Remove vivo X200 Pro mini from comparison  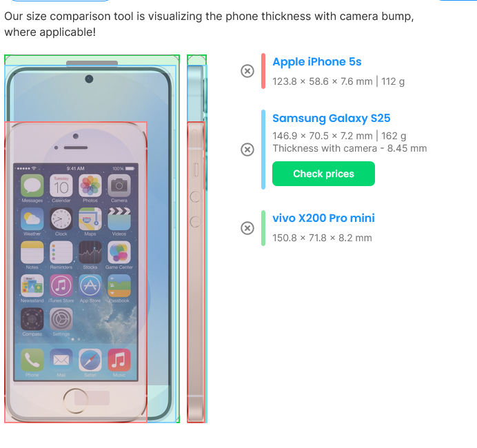pyautogui.click(x=247, y=228)
